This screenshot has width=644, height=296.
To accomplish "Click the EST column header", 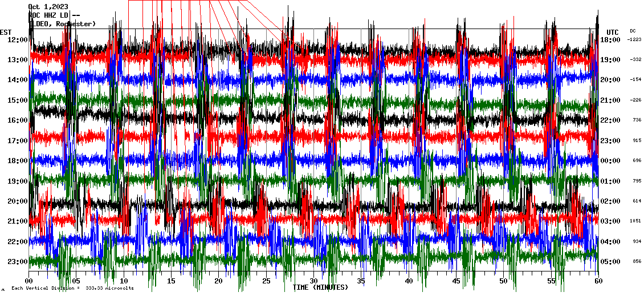I will point(6,32).
